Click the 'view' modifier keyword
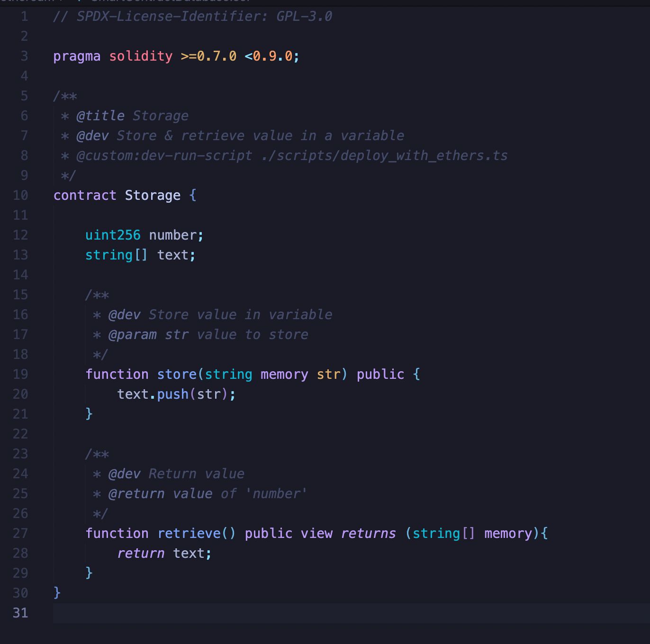Screen dimensions: 650x644 coord(316,534)
